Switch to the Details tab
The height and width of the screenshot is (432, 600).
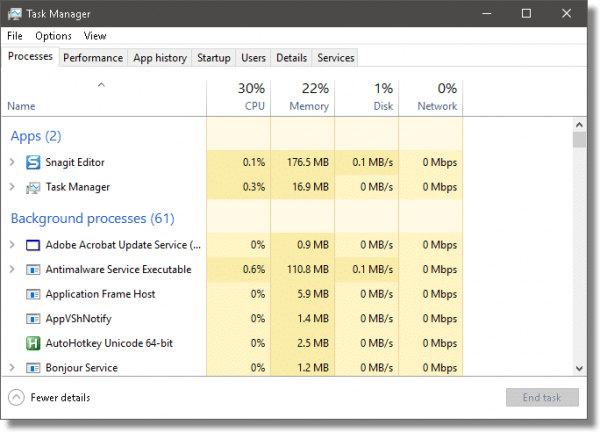click(291, 58)
